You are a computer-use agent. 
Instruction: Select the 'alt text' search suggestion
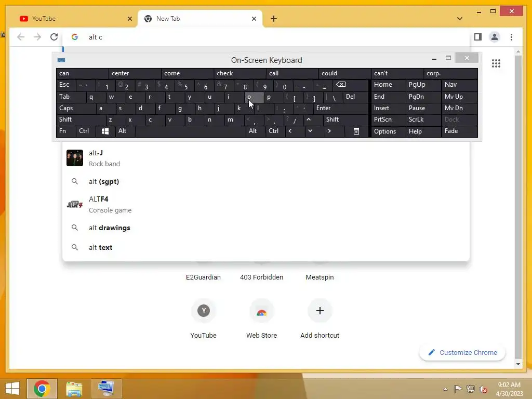coord(266,247)
